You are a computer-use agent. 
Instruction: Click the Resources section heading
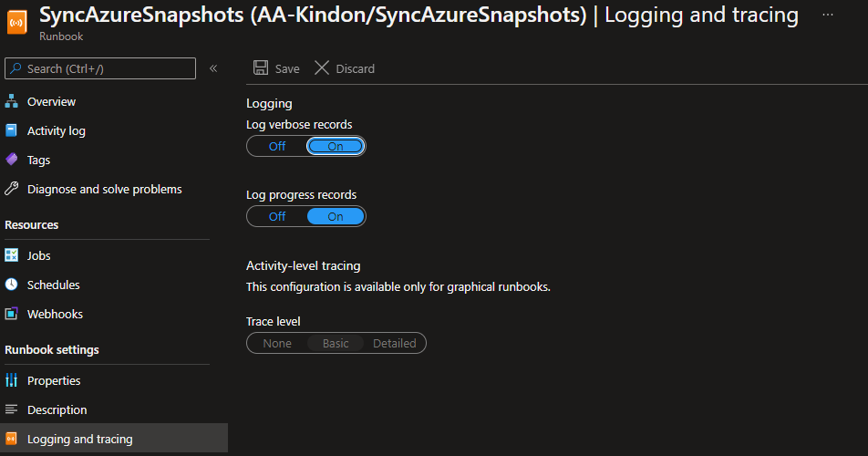[x=32, y=224]
